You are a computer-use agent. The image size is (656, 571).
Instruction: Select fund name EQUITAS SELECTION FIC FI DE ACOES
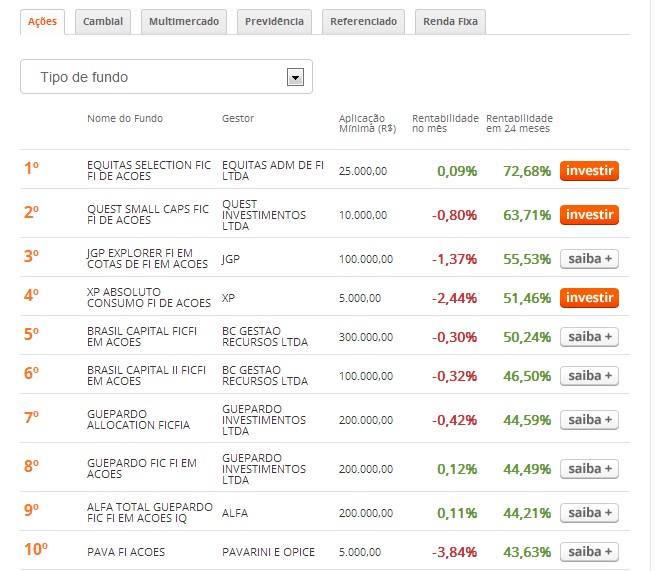pyautogui.click(x=149, y=171)
